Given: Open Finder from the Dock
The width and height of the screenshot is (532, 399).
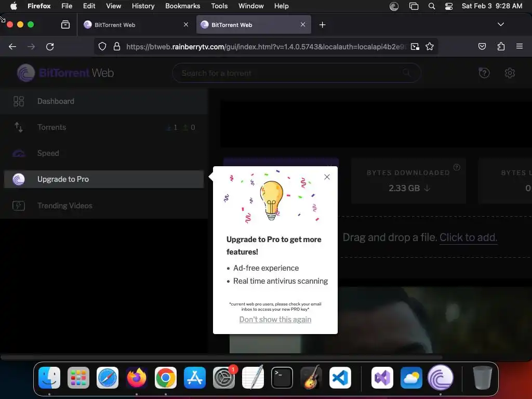Looking at the screenshot, I should click(x=49, y=378).
